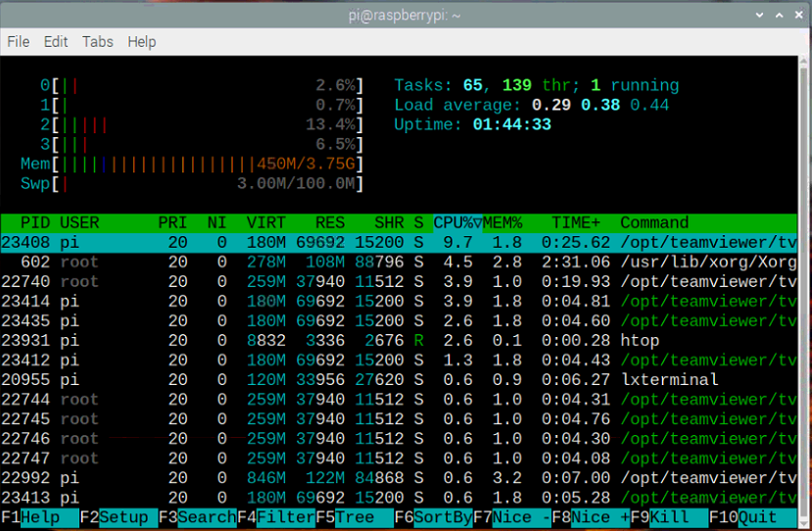Click the Tasks count line
This screenshot has width=812, height=531.
(537, 85)
